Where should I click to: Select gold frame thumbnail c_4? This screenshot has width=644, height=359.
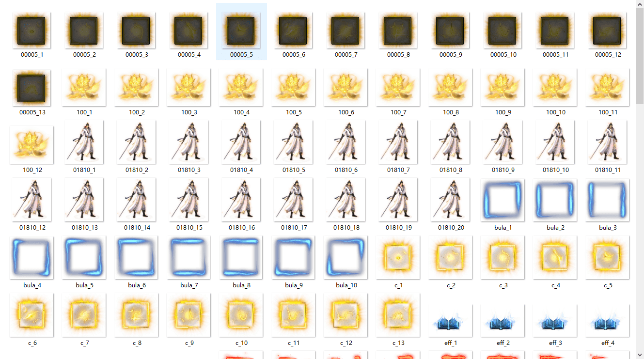pos(555,257)
